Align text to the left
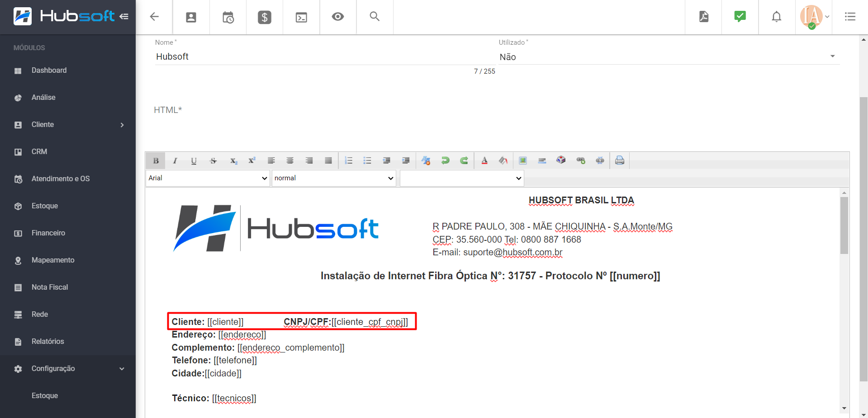This screenshot has height=418, width=868. (271, 160)
